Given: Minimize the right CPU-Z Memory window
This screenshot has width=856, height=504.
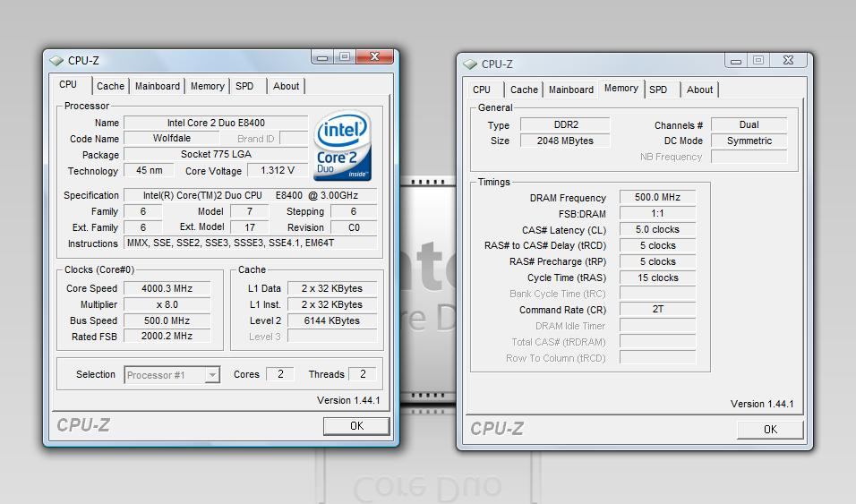Looking at the screenshot, I should pyautogui.click(x=736, y=61).
